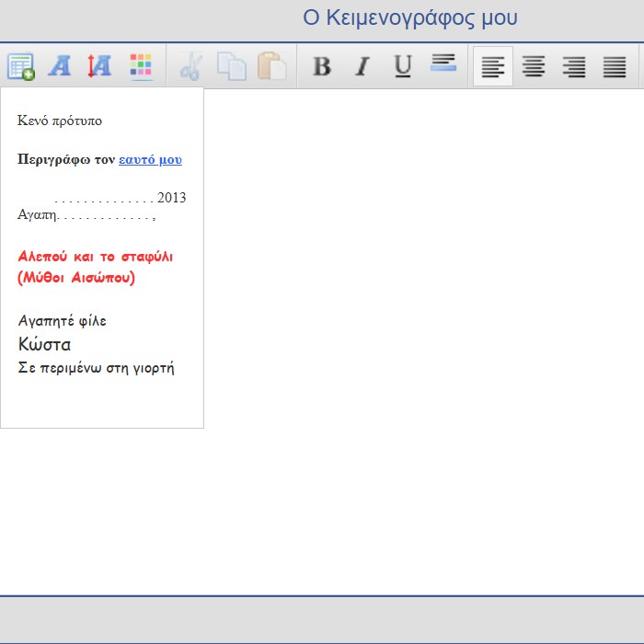Cut selection with scissors icon
The image size is (644, 644).
191,66
